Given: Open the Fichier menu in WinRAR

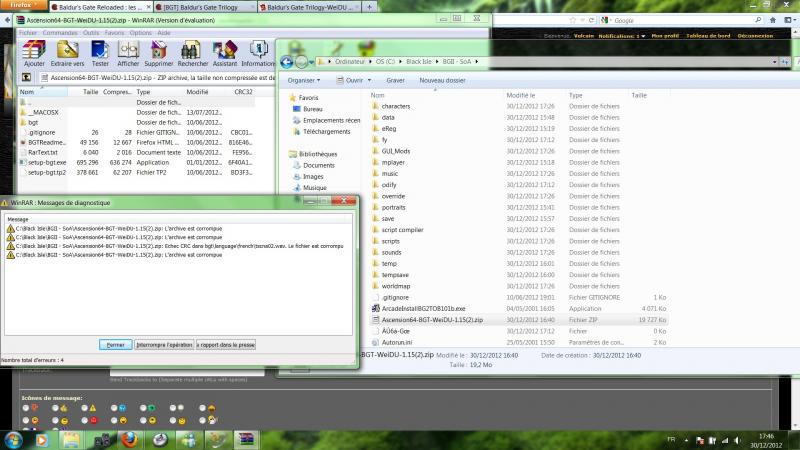Looking at the screenshot, I should [28, 33].
